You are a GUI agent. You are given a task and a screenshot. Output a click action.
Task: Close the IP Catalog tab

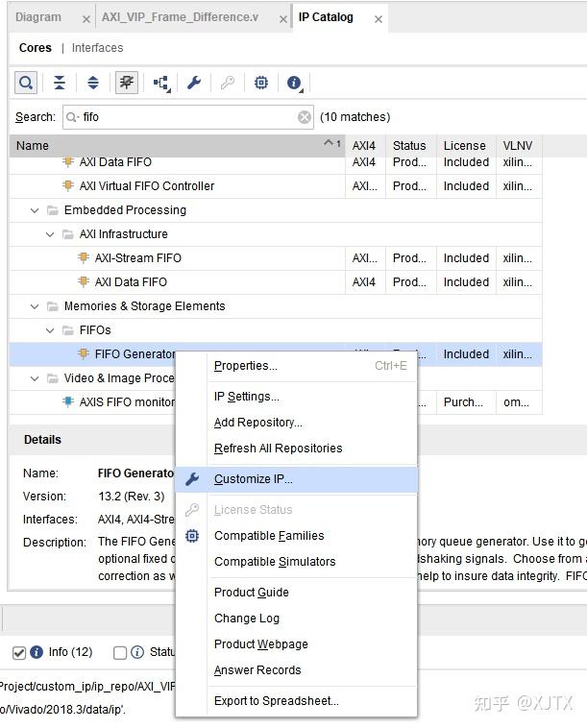point(378,19)
